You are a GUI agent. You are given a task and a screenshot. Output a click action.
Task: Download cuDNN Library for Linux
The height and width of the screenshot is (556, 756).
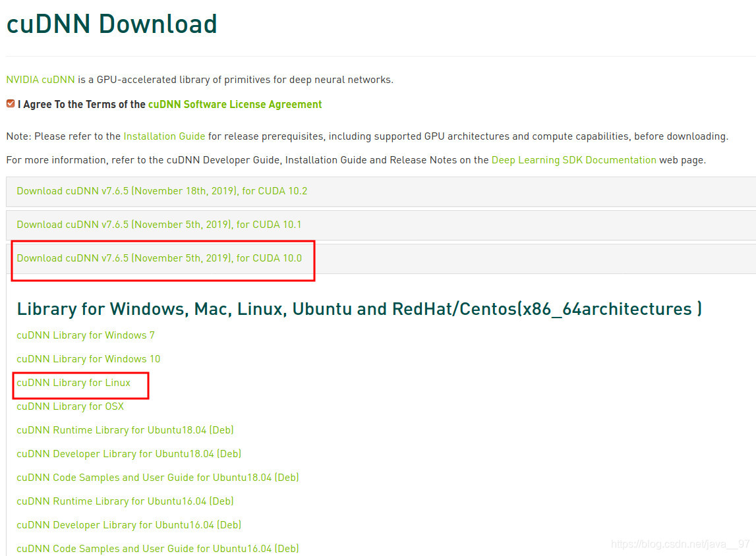click(x=73, y=383)
